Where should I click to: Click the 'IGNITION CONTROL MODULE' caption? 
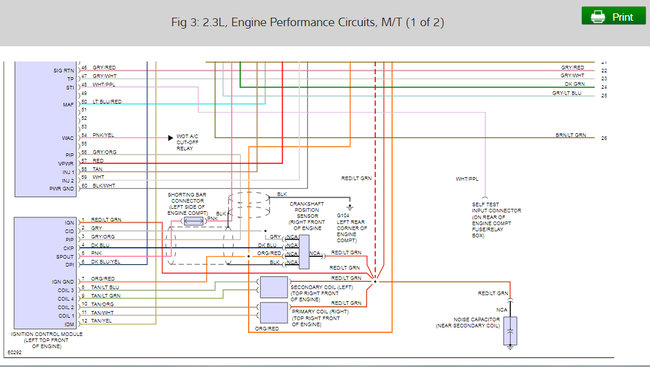(46, 340)
